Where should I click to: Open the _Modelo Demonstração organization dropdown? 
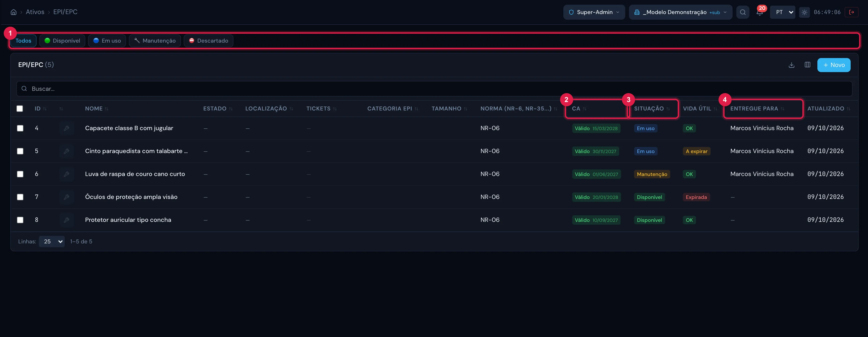point(680,12)
